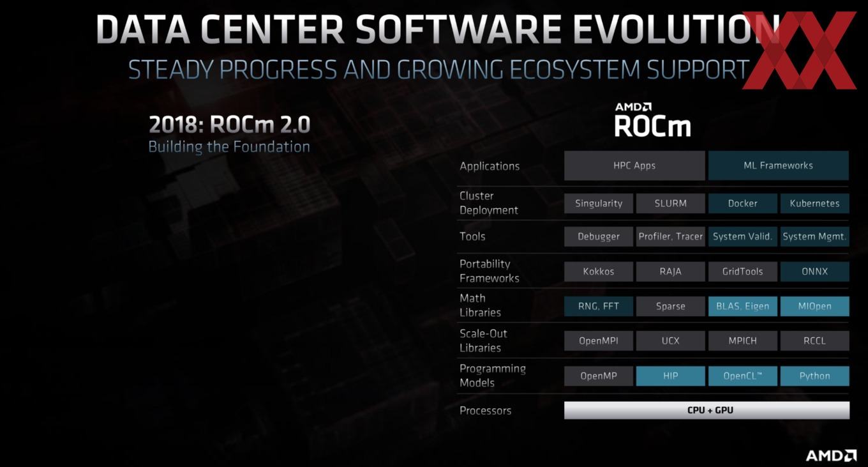Viewport: 868px width, 467px height.
Task: Click the System Valid. box
Action: (743, 236)
